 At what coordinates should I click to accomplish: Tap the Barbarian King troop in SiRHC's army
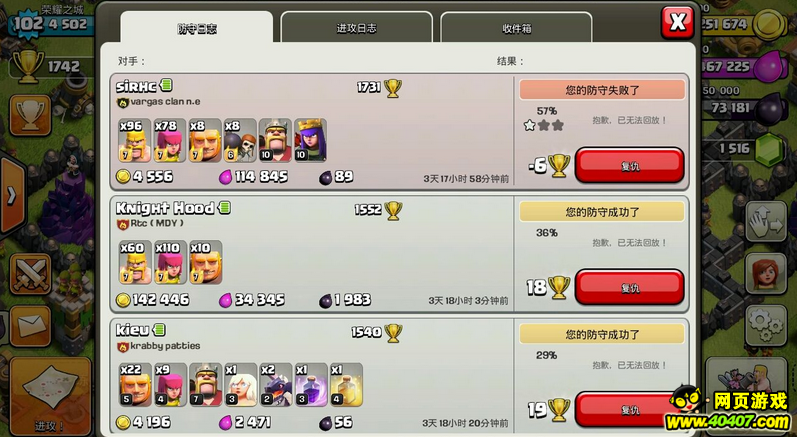(275, 141)
